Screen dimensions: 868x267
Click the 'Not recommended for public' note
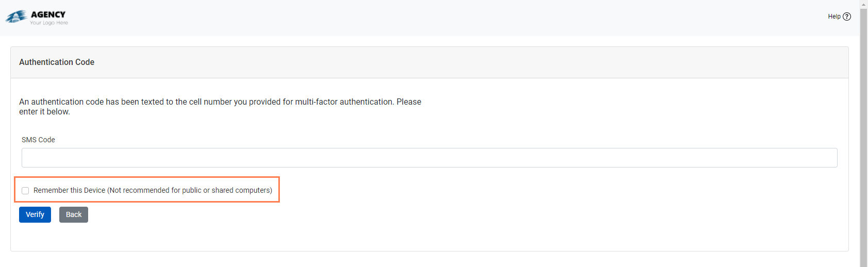point(190,190)
